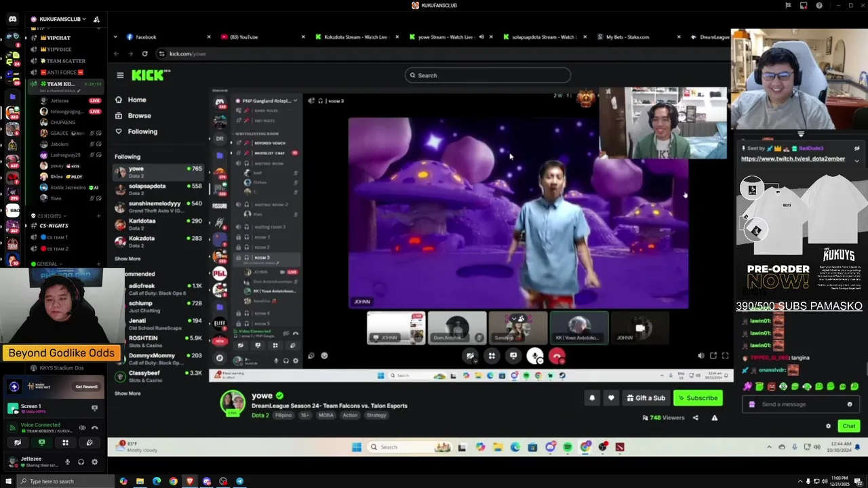This screenshot has width=868, height=488.
Task: Click Windows taskbar search box
Action: click(66, 481)
